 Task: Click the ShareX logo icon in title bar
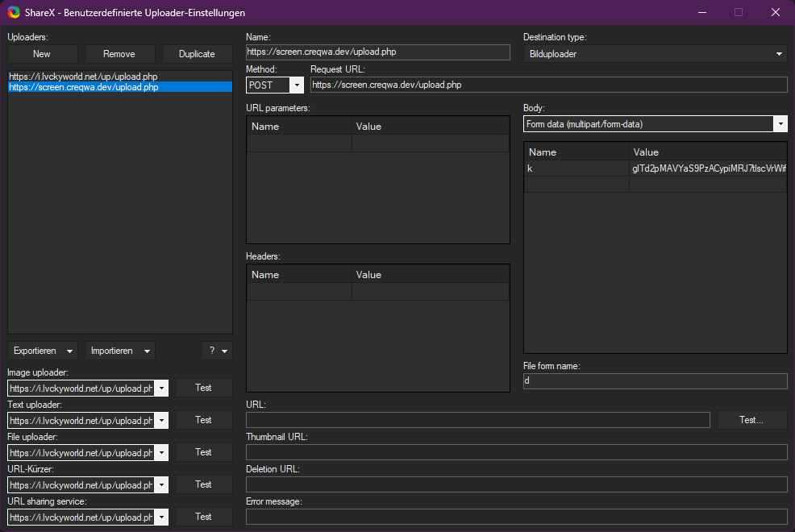pos(13,13)
